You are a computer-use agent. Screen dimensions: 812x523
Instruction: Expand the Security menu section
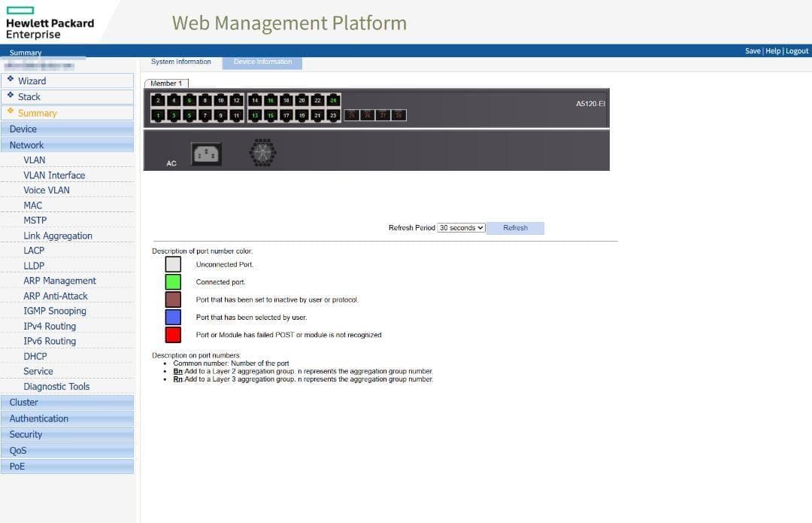click(x=26, y=434)
